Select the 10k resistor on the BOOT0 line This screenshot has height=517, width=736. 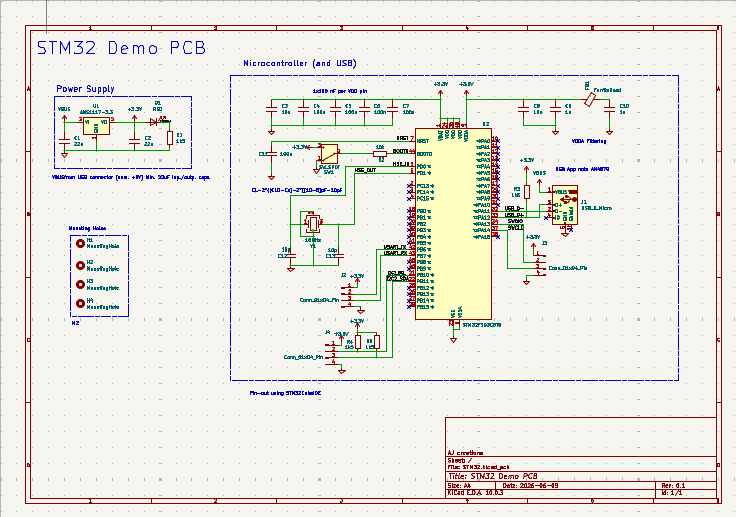point(380,154)
